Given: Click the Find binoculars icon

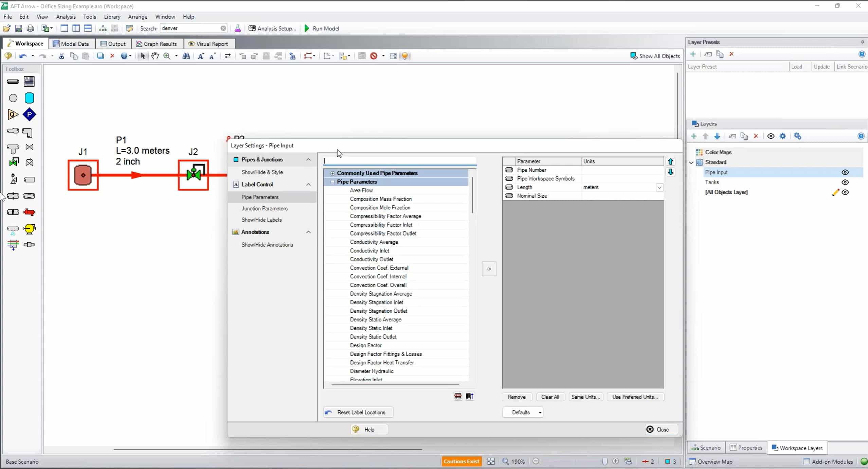Looking at the screenshot, I should tap(186, 56).
